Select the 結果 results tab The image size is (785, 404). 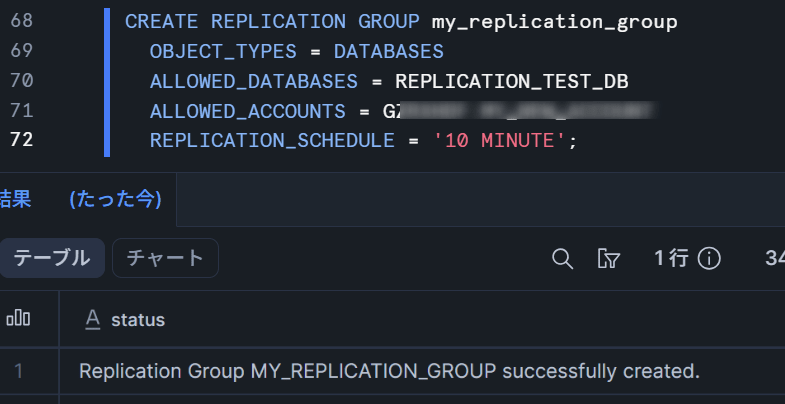pyautogui.click(x=14, y=199)
